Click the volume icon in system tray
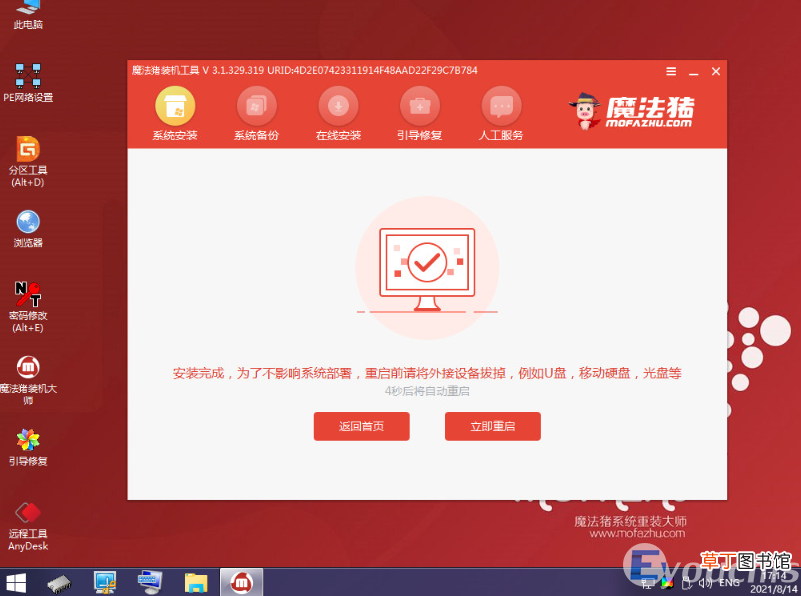This screenshot has height=596, width=801. point(705,583)
